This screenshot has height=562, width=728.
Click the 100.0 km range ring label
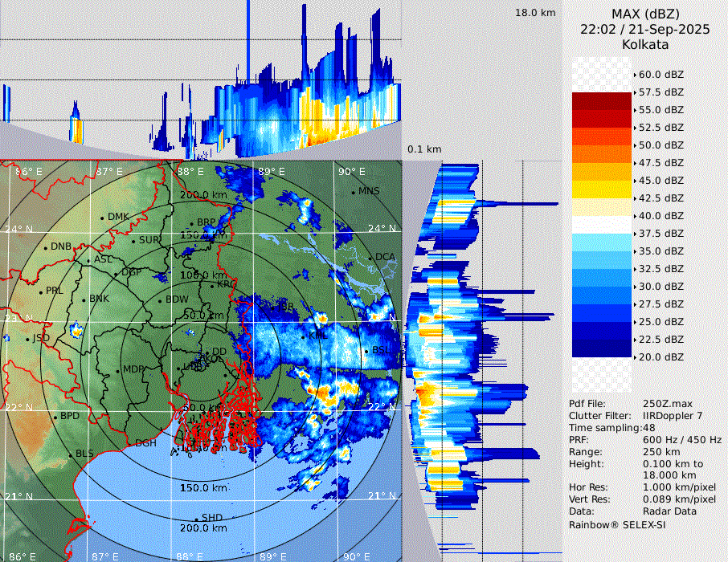[202, 275]
